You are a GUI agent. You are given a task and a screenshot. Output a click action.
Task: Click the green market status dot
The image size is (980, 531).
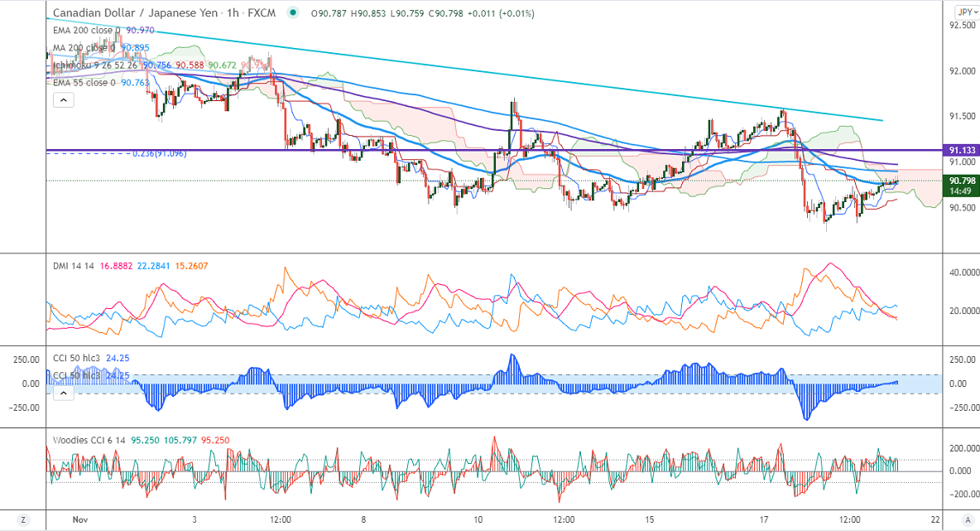click(293, 12)
